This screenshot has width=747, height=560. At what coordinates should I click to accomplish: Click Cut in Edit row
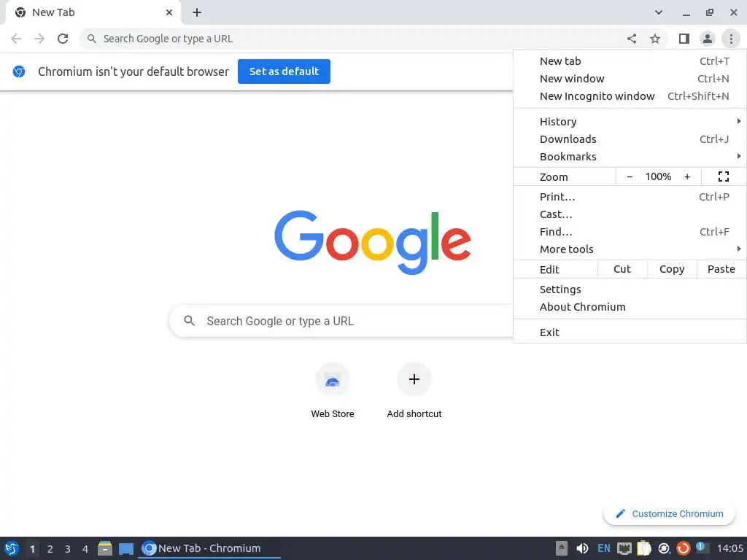point(622,269)
